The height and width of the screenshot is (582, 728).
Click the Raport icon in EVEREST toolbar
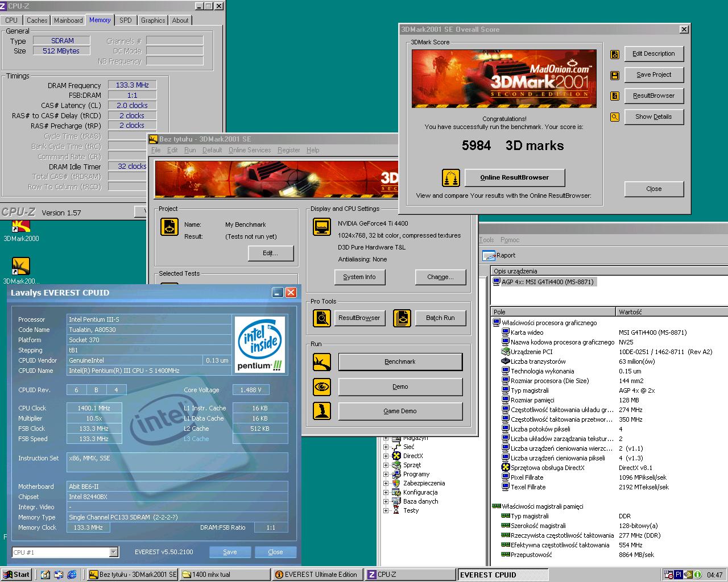tap(489, 255)
